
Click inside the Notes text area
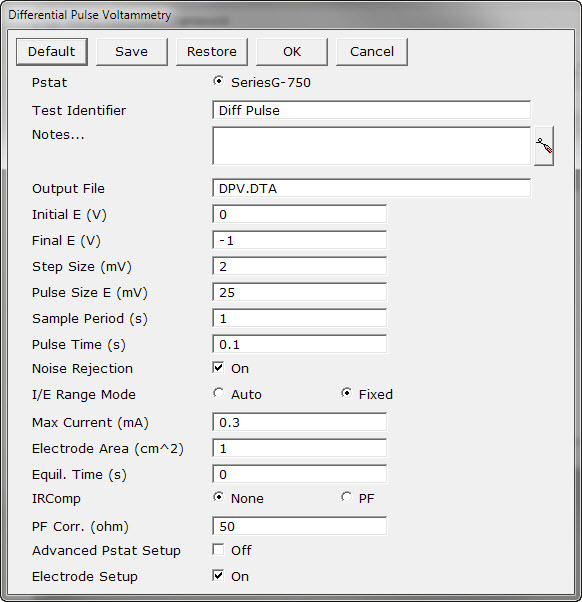pos(372,146)
